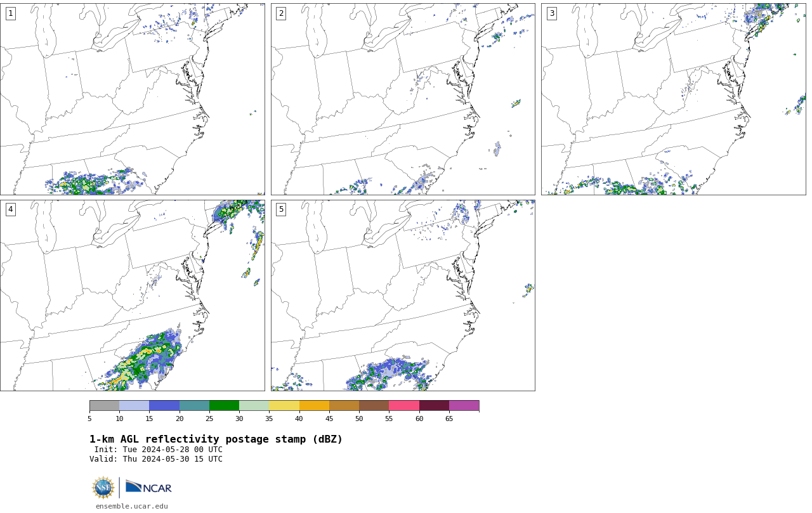Click the colorbar tick label 65
This screenshot has height=513, width=812.
(449, 419)
